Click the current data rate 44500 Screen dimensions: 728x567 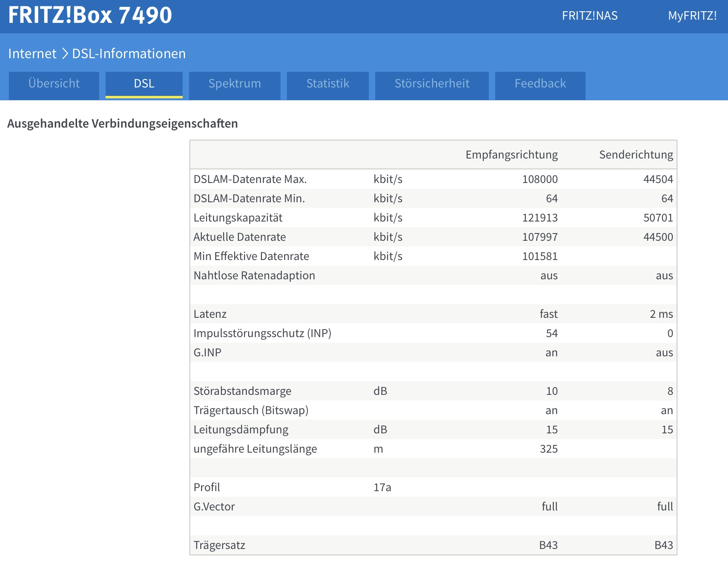(x=658, y=237)
